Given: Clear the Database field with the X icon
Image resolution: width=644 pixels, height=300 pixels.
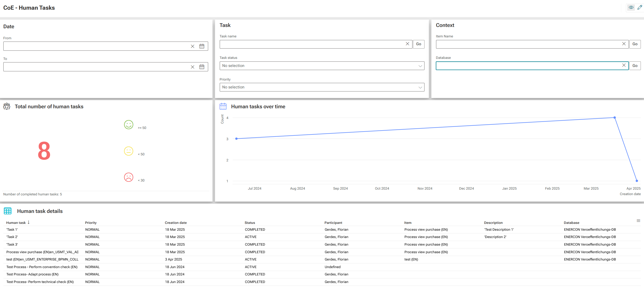Looking at the screenshot, I should [624, 65].
